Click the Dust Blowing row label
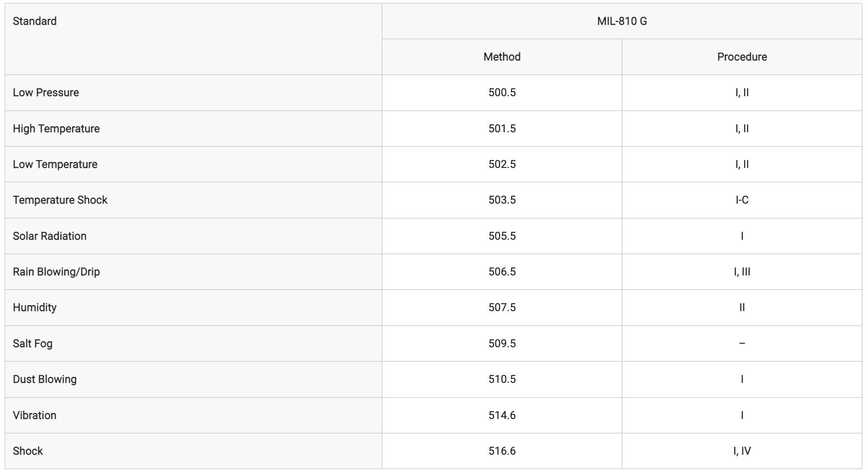This screenshot has height=476, width=868. tap(45, 379)
